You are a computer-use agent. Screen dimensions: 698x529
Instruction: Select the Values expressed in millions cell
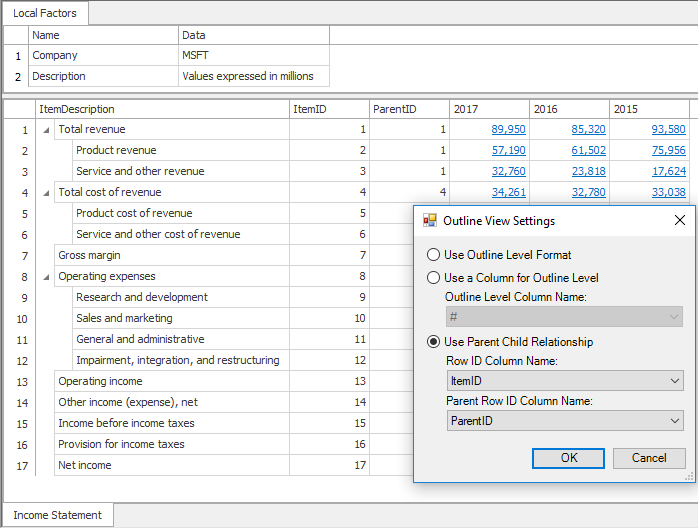pyautogui.click(x=254, y=76)
